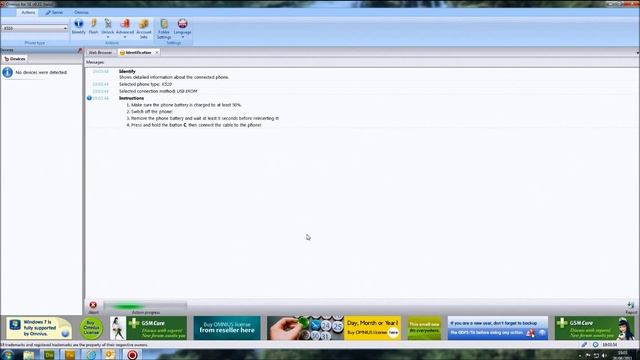
Task: Click the instruction step 'Switch off the phone'
Action: click(152, 111)
